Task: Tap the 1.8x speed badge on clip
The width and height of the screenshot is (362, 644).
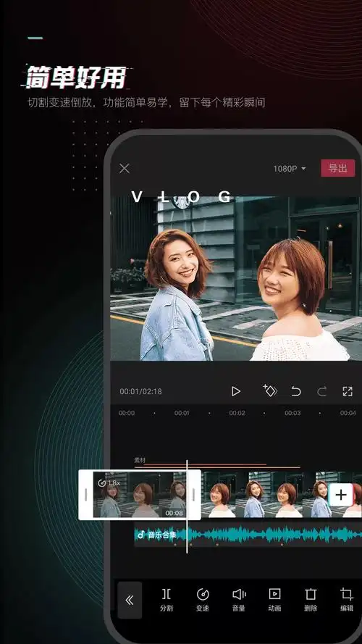Action: (109, 483)
